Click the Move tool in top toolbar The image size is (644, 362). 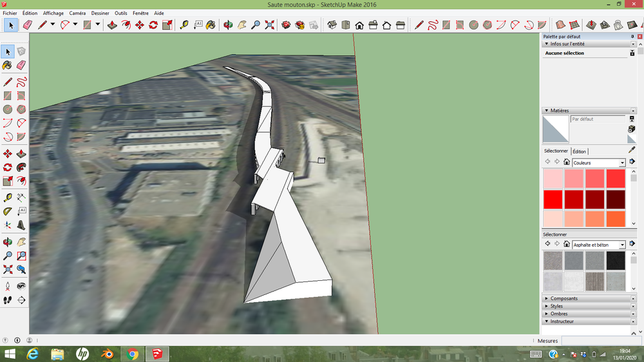[140, 25]
